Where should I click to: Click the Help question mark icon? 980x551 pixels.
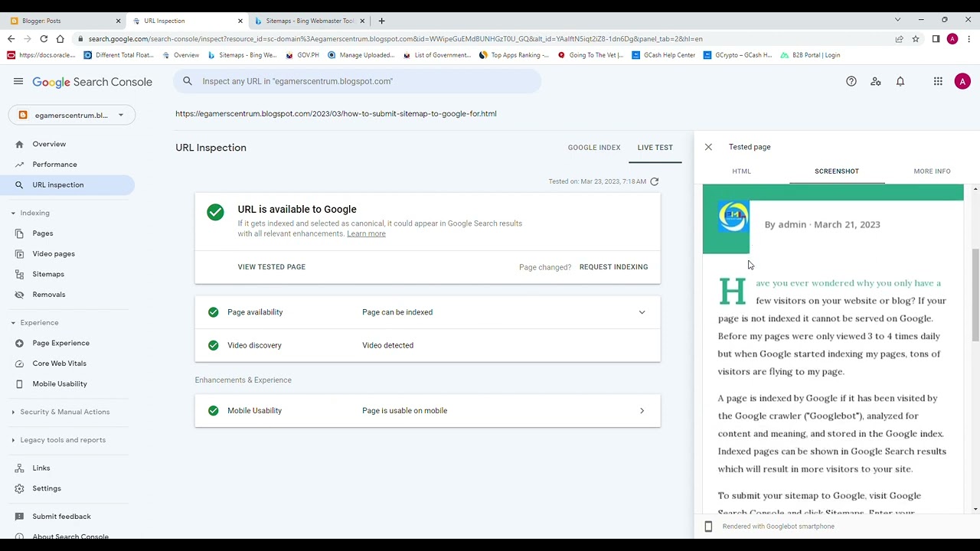pyautogui.click(x=851, y=81)
